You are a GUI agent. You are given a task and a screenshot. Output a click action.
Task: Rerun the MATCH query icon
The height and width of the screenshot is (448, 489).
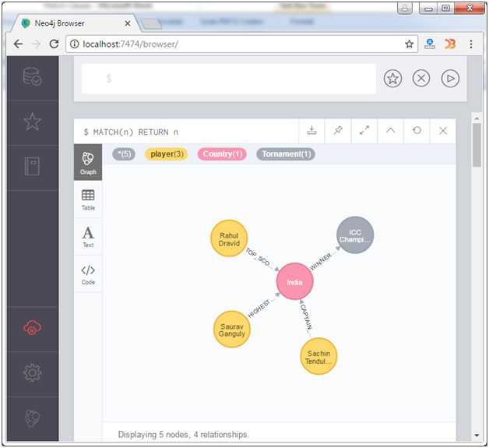417,131
